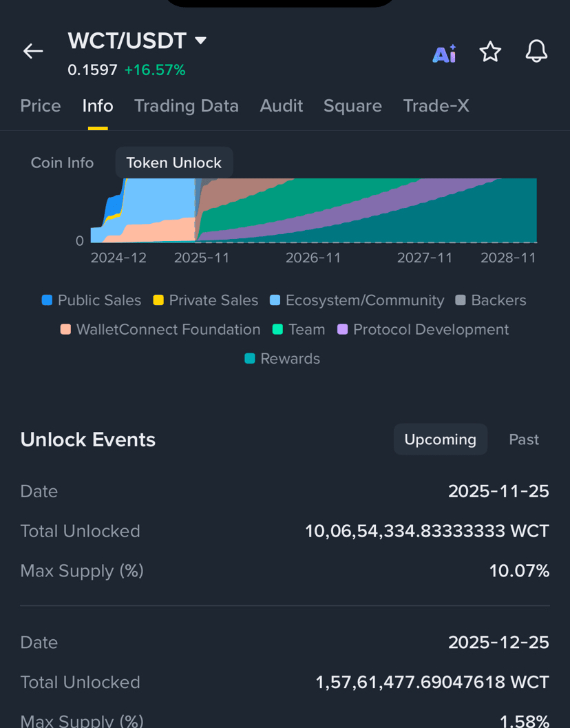
Task: Open the Square tab
Action: coord(352,106)
